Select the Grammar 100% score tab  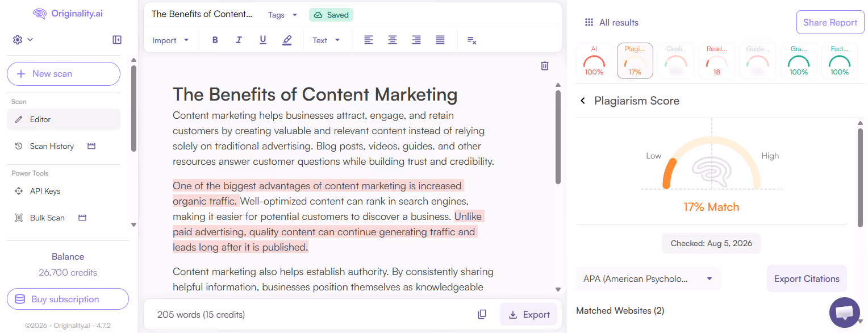pyautogui.click(x=799, y=61)
